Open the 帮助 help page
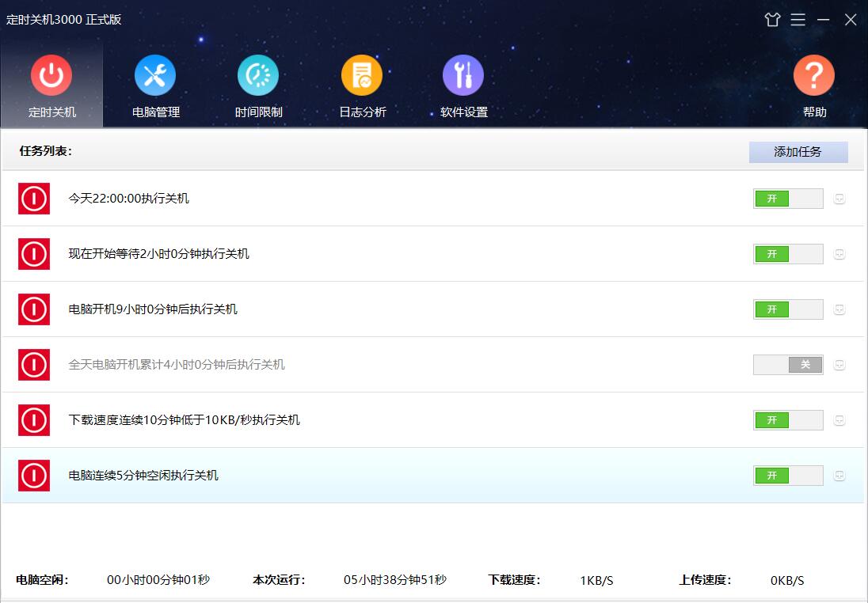Screen dimensions: 868x603 click(813, 87)
